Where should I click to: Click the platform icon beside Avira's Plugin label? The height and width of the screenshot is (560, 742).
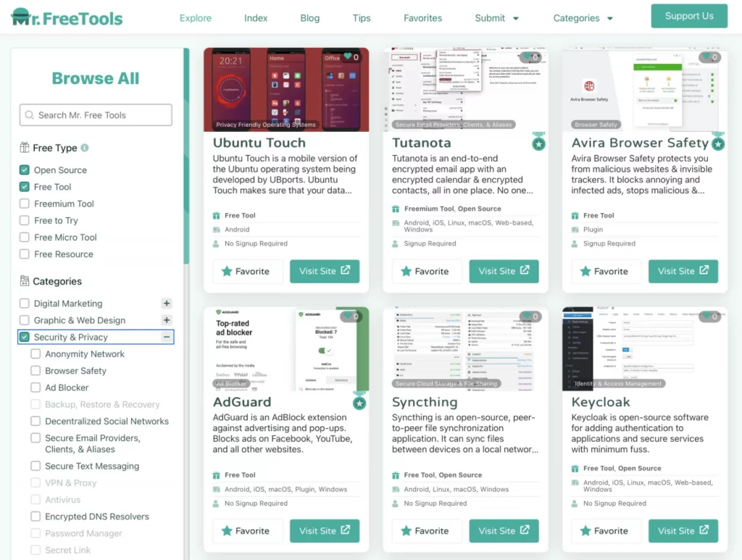[x=575, y=230]
